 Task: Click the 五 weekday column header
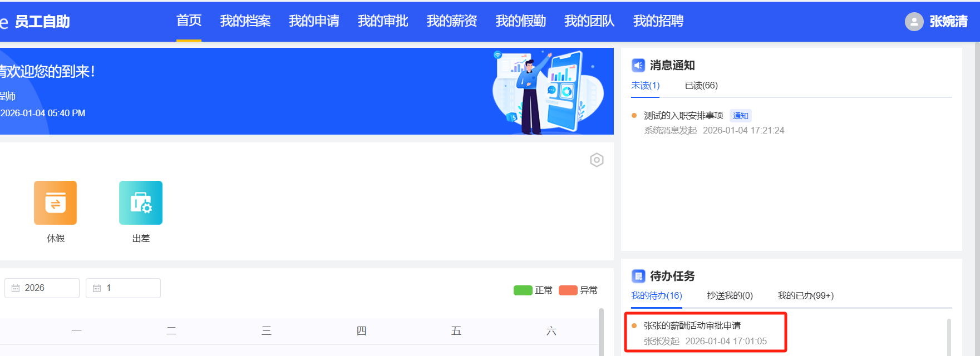pyautogui.click(x=456, y=331)
